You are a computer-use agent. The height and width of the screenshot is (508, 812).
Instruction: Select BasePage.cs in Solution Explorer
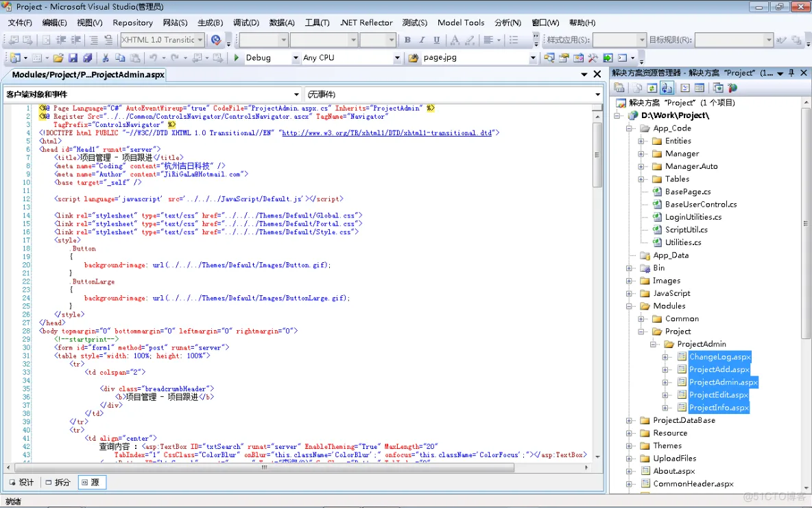click(688, 192)
